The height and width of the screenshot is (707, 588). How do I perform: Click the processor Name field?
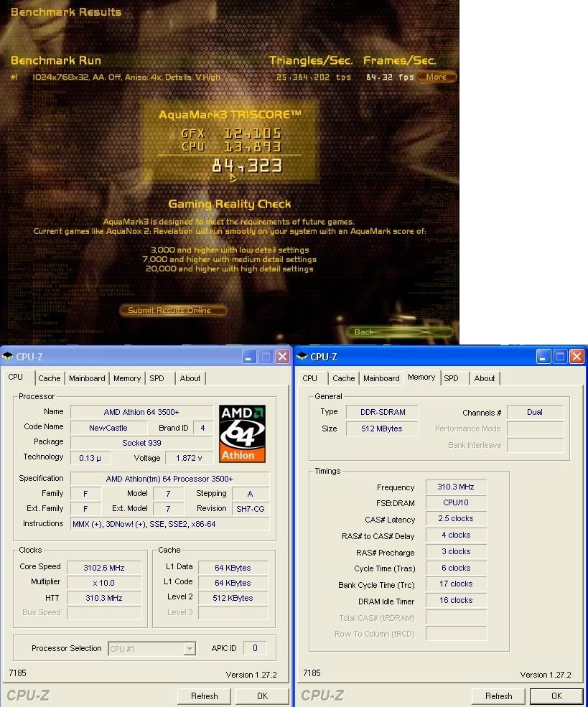[x=141, y=412]
